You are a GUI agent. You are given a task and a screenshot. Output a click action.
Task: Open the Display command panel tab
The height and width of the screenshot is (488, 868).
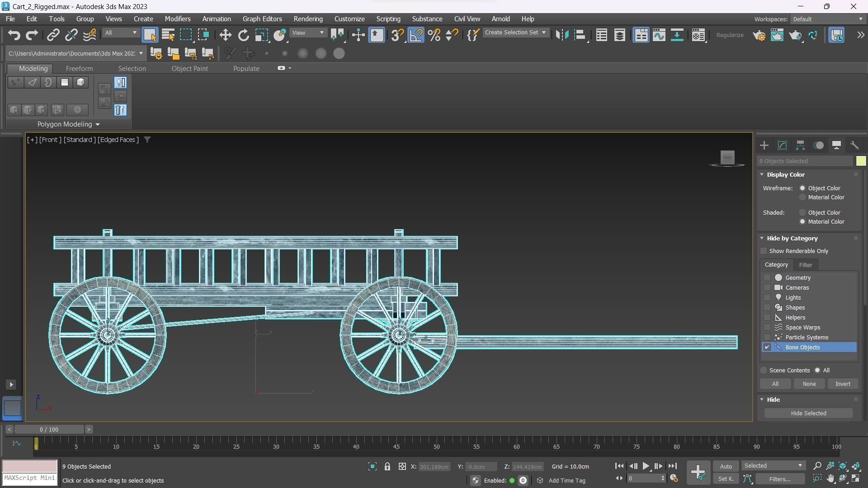click(836, 145)
